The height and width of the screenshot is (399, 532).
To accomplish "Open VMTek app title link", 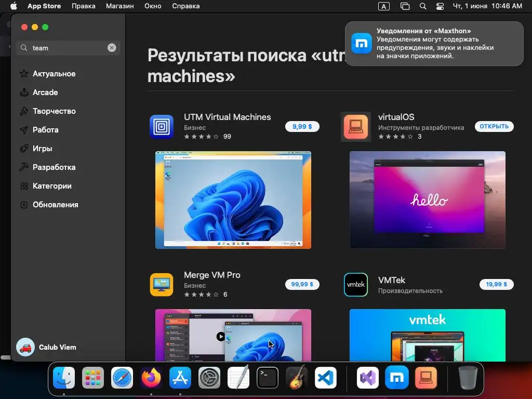I will pos(392,280).
